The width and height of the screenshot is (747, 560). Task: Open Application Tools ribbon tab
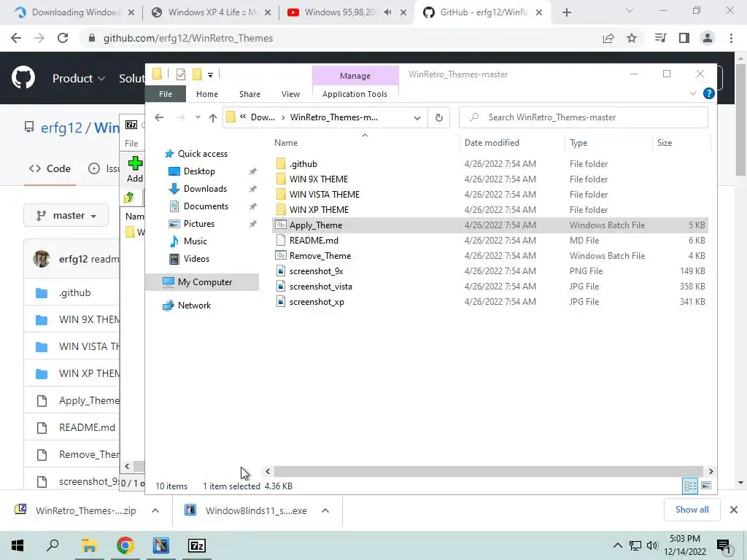click(355, 94)
